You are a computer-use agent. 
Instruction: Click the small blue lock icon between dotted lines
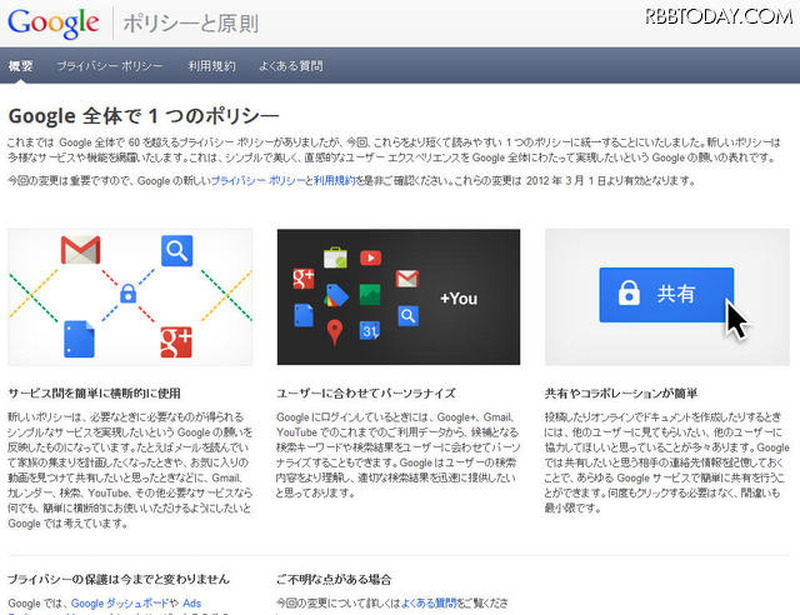tap(128, 294)
